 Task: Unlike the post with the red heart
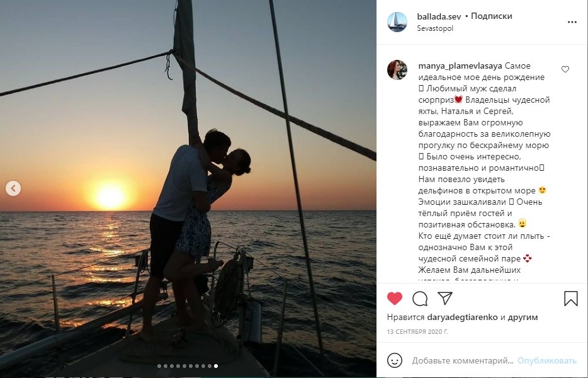[395, 298]
